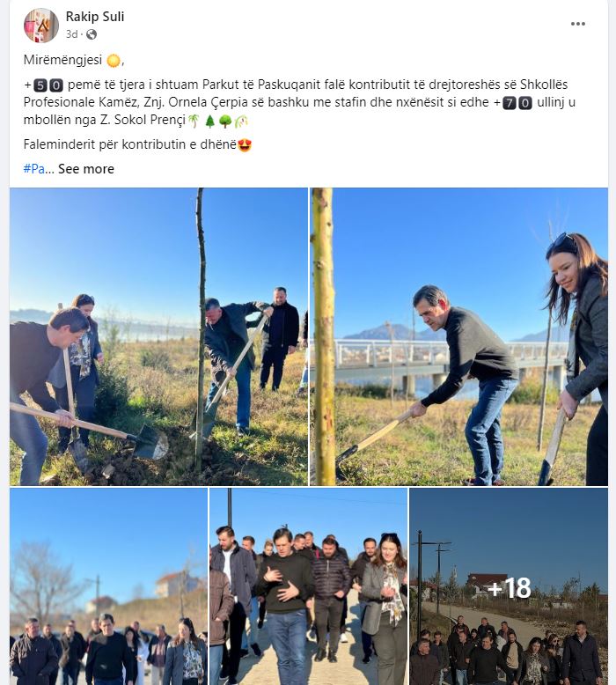Viewport: 616px width, 685px height.
Task: Click the sun emoji after Mirëmëngjesi
Action: [x=113, y=60]
